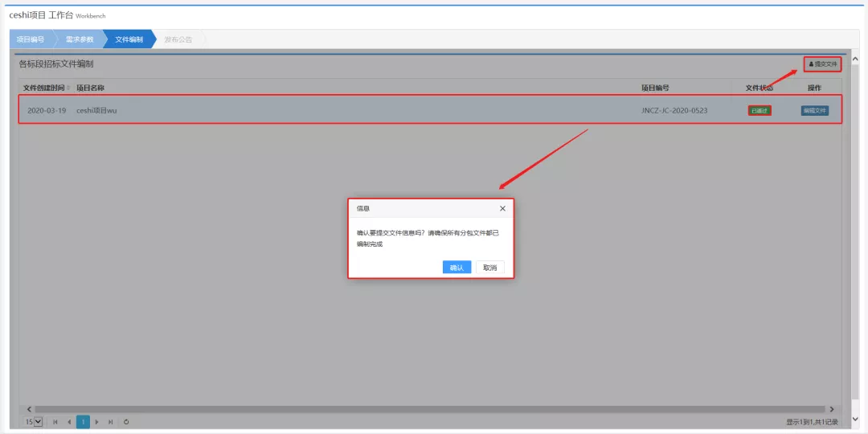This screenshot has width=868, height=434.
Task: Click the green 已通过 status badge
Action: tap(759, 111)
